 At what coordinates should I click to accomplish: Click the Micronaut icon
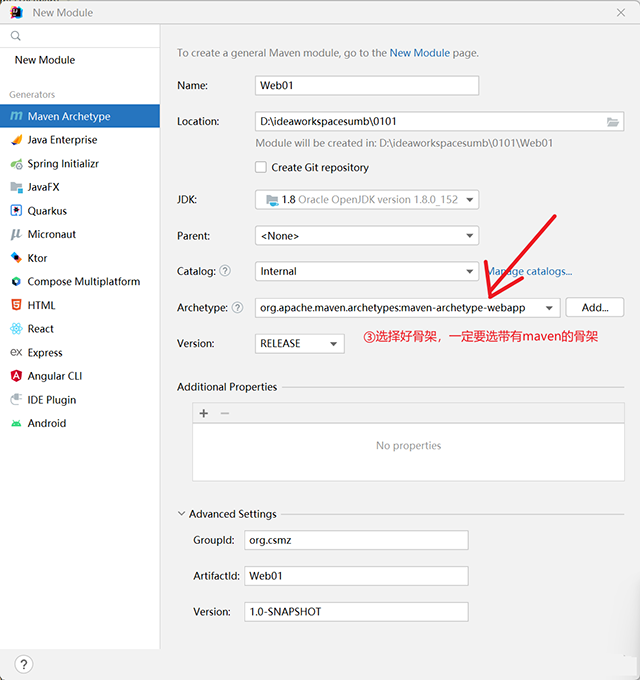pyautogui.click(x=16, y=234)
